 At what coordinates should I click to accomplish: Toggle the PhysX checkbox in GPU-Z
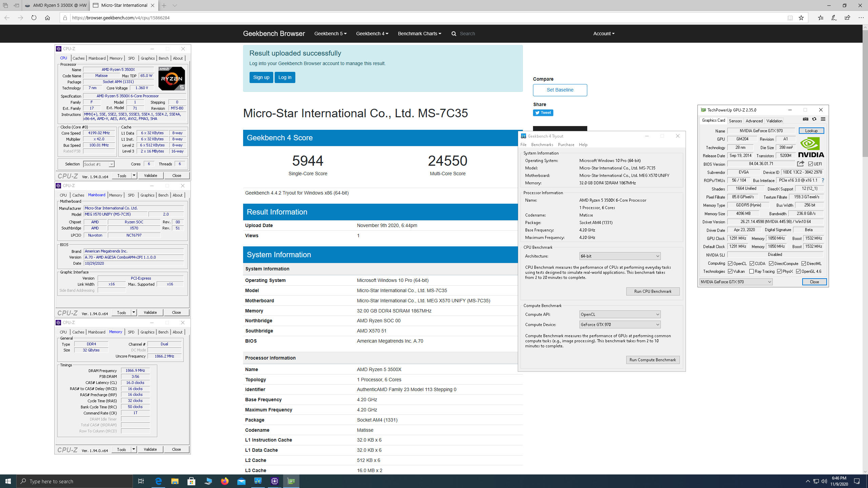(x=779, y=271)
